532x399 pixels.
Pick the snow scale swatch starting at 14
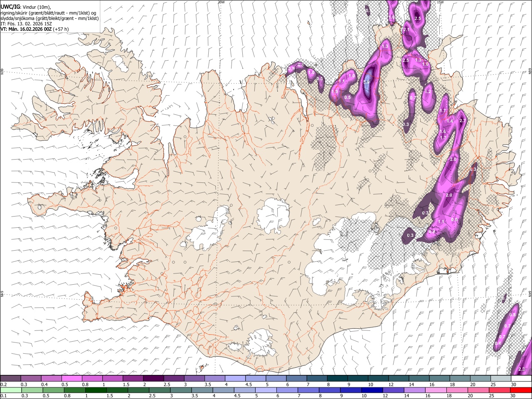pos(419,378)
